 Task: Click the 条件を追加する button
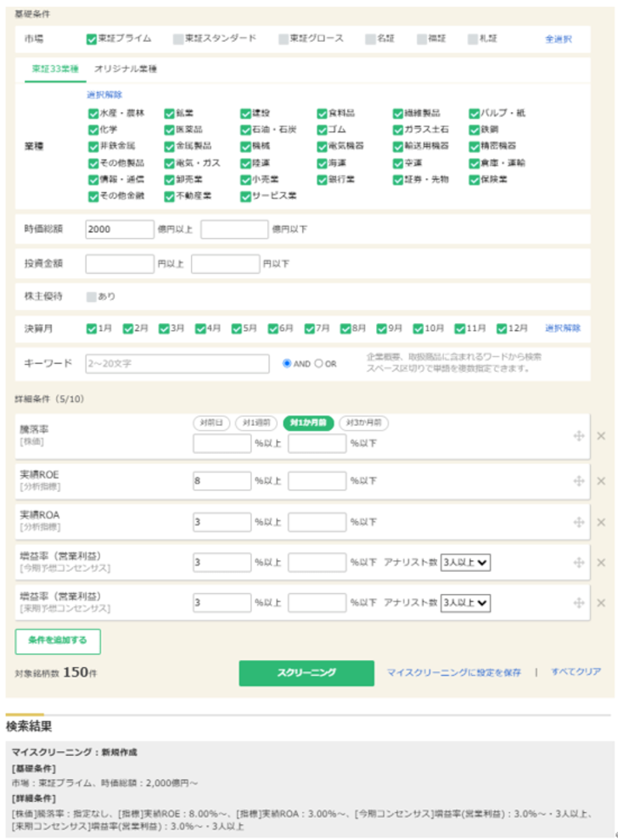pos(58,641)
